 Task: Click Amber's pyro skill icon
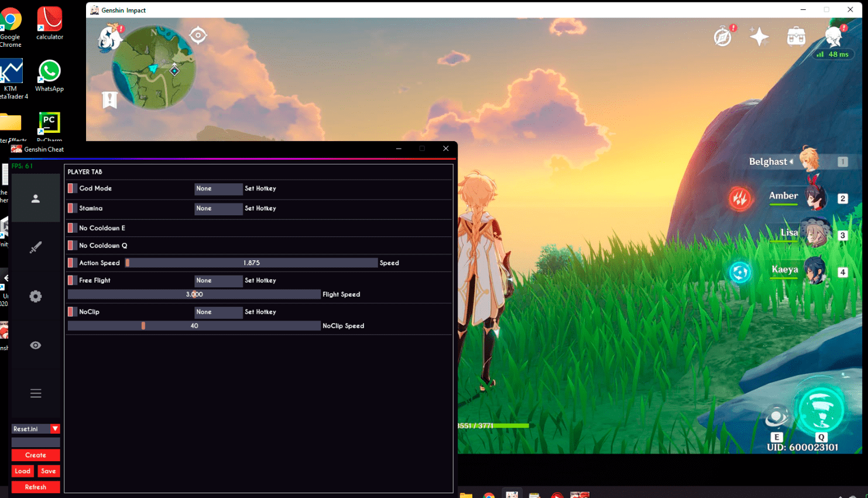[x=740, y=198]
